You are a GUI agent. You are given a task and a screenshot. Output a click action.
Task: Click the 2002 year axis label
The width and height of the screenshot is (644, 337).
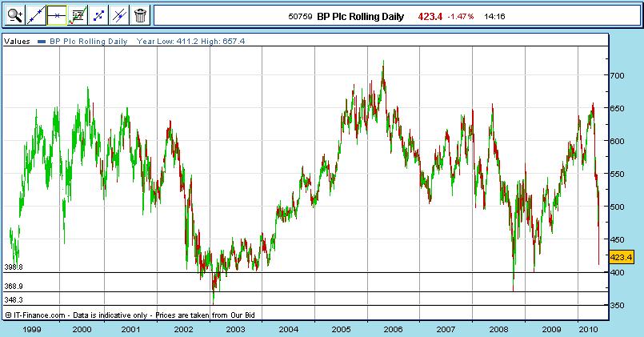(183, 329)
